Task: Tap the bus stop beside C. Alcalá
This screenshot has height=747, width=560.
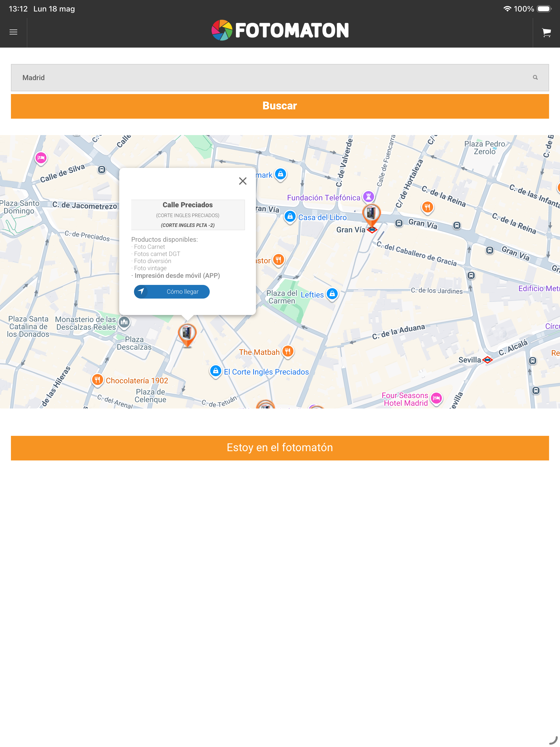Action: (x=533, y=361)
